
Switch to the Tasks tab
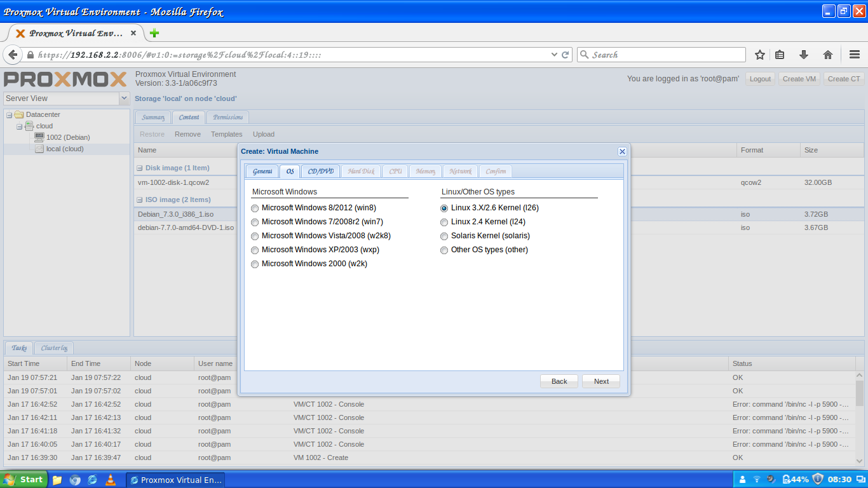click(x=19, y=348)
